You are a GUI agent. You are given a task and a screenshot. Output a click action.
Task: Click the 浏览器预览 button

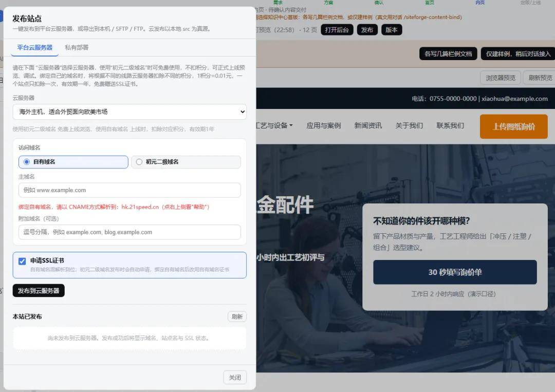click(x=501, y=78)
